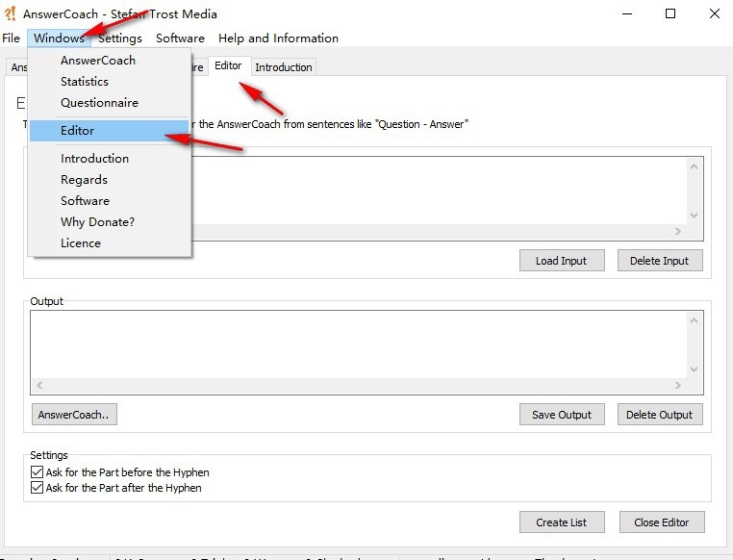
Task: Click the Save Output button
Action: [562, 415]
